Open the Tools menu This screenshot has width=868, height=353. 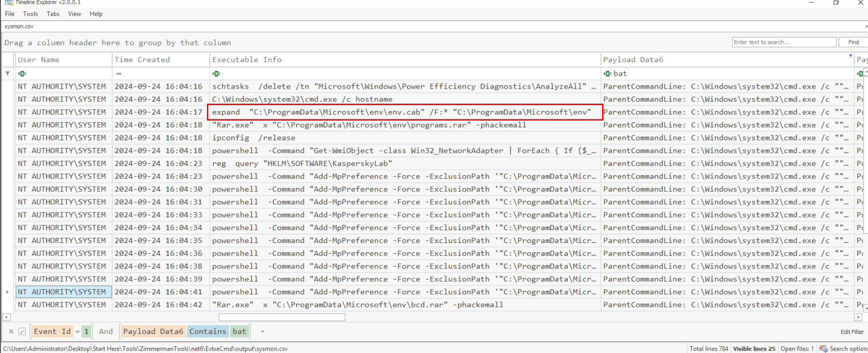31,14
